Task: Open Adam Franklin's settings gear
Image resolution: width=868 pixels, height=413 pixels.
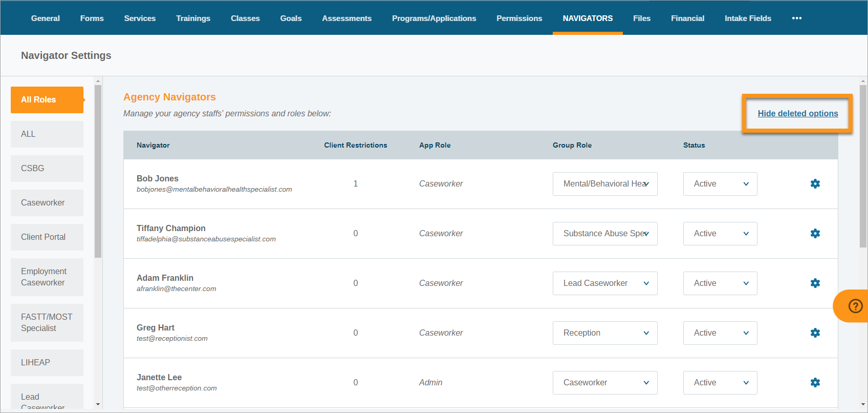Action: click(815, 283)
